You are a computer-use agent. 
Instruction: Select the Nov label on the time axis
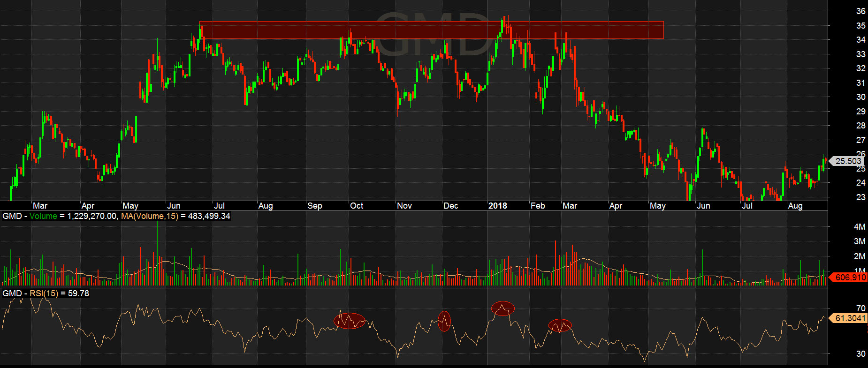click(x=404, y=206)
